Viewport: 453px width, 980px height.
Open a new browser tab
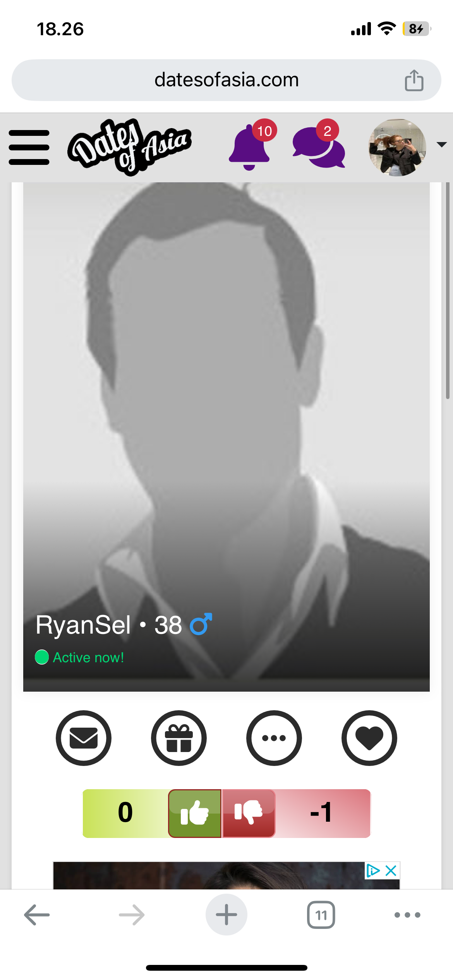point(226,915)
